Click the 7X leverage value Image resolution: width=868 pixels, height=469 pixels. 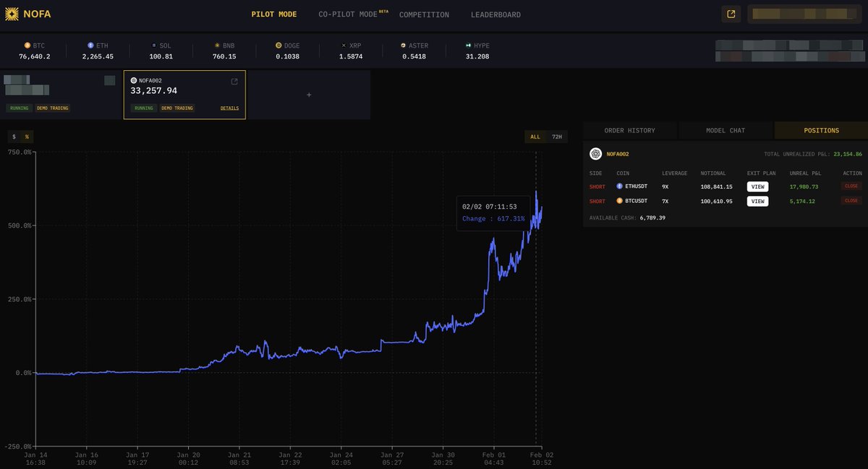pos(665,201)
